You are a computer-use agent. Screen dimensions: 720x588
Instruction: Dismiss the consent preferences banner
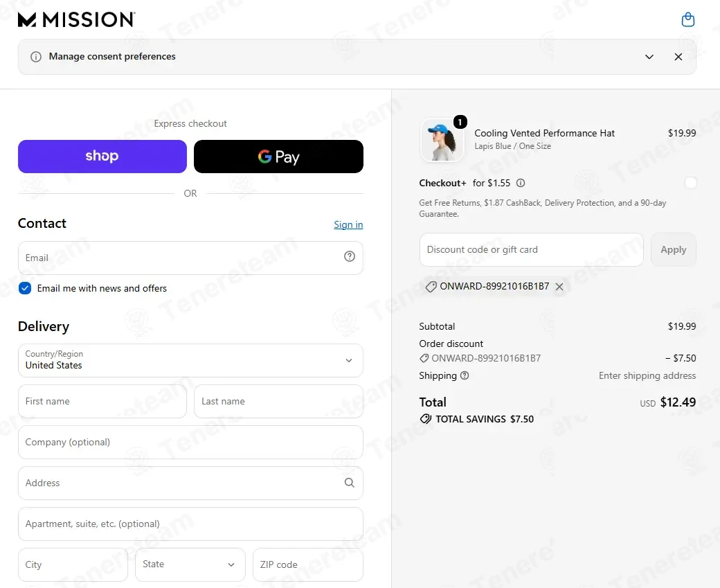click(x=678, y=57)
